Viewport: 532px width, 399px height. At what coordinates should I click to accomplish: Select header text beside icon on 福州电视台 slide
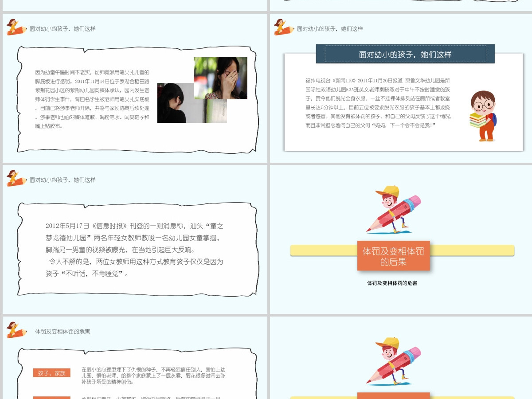(x=330, y=29)
